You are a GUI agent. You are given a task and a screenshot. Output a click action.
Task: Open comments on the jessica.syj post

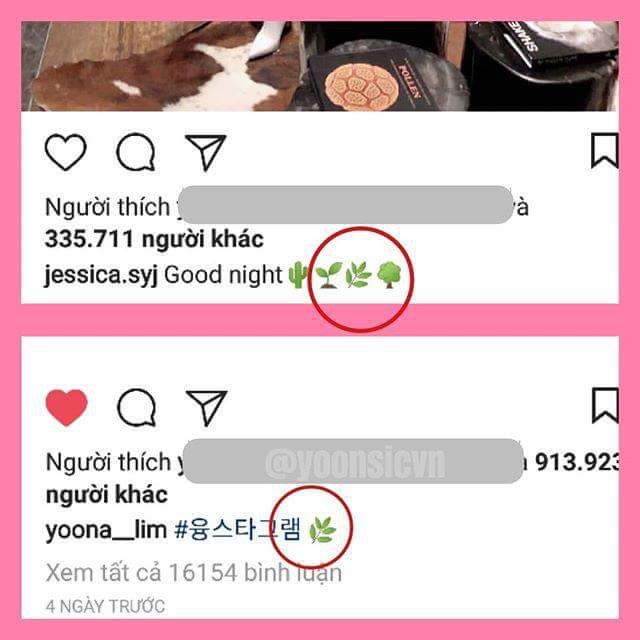point(136,152)
